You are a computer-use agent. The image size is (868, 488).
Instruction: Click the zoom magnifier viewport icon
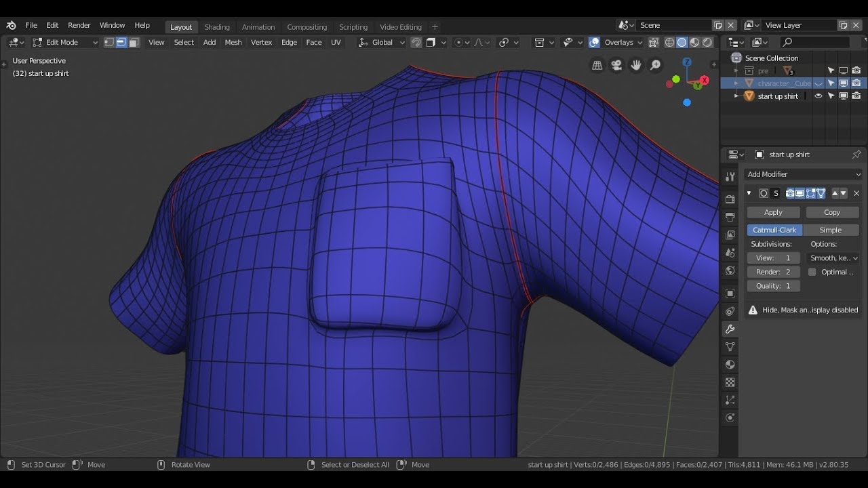point(656,65)
